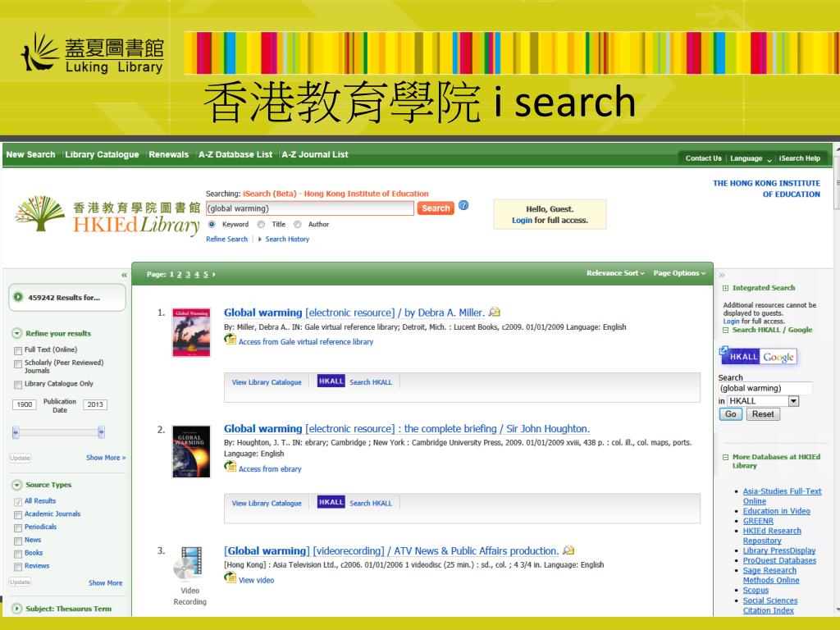Open A-Z Database List menu item

click(235, 154)
